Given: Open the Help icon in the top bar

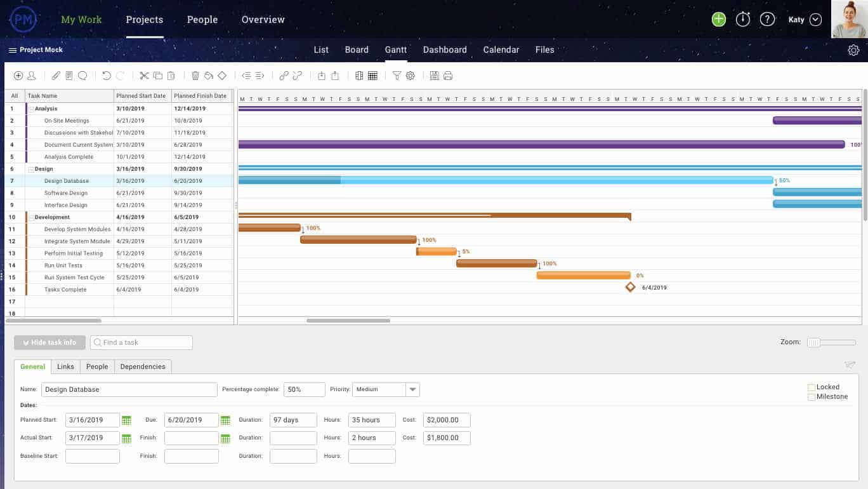Looking at the screenshot, I should click(x=767, y=19).
